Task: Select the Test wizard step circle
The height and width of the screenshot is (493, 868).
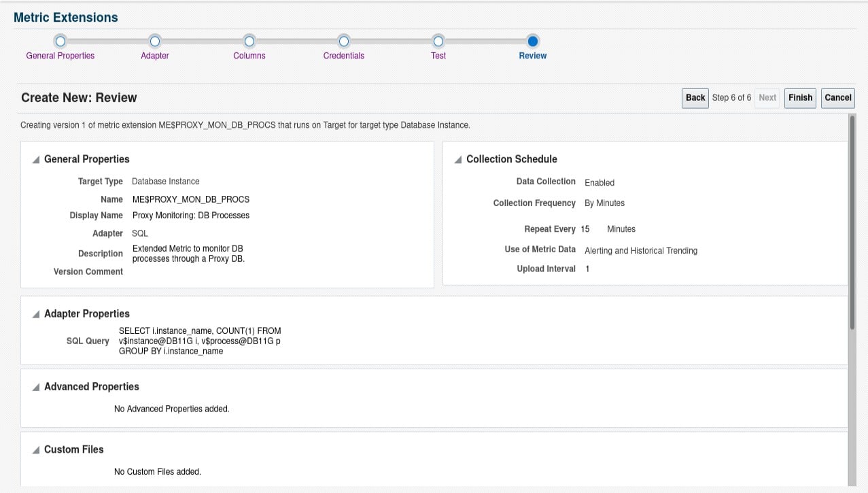Action: [x=438, y=40]
